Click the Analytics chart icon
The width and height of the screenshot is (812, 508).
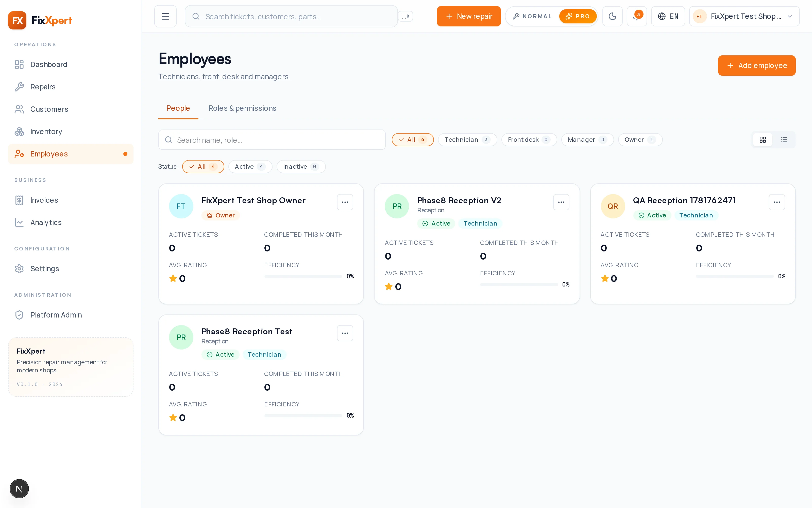click(x=19, y=223)
